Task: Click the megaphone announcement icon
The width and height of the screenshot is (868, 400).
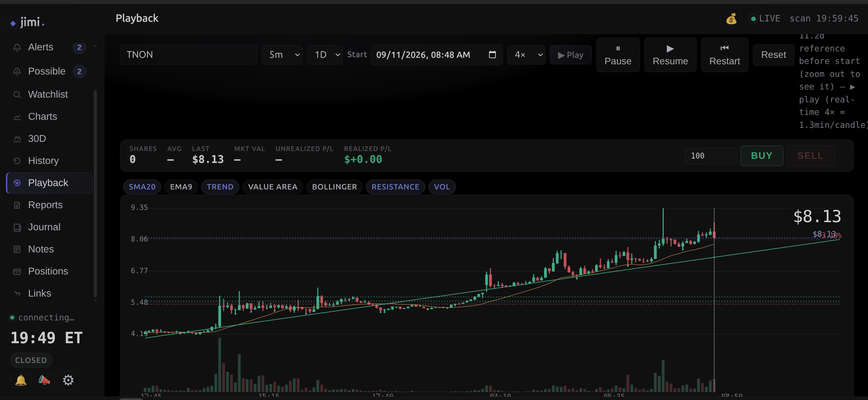Action: 44,380
